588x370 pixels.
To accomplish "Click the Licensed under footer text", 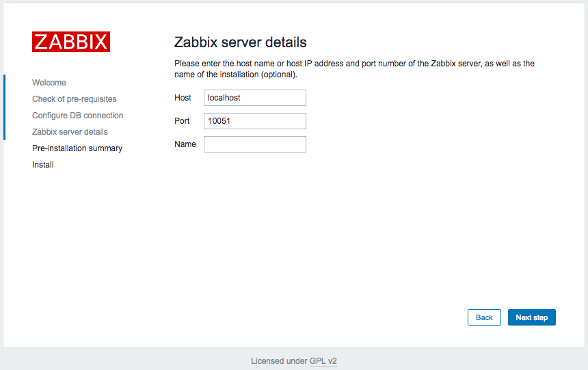I will [x=279, y=361].
